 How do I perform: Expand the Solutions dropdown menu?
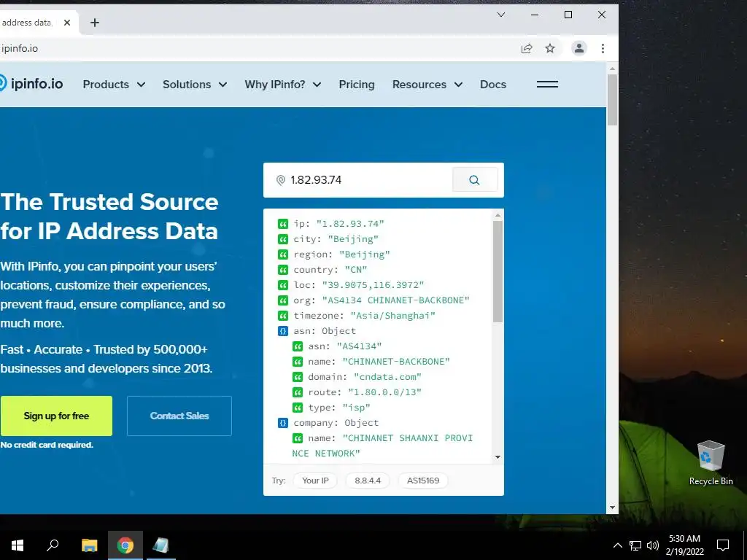coord(195,85)
